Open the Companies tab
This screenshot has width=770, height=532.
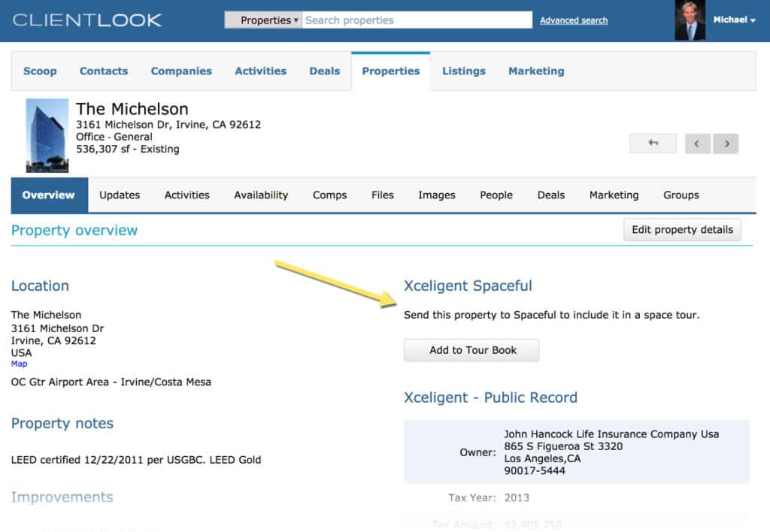coord(181,71)
